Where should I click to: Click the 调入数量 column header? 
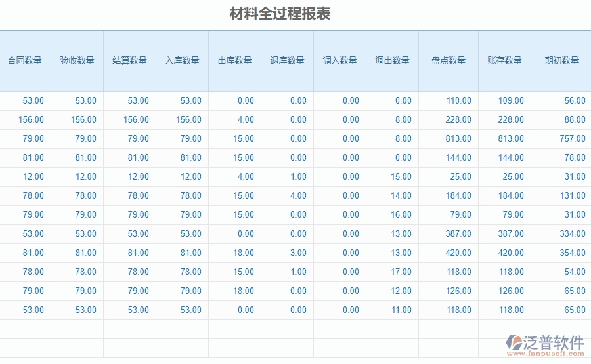click(339, 60)
